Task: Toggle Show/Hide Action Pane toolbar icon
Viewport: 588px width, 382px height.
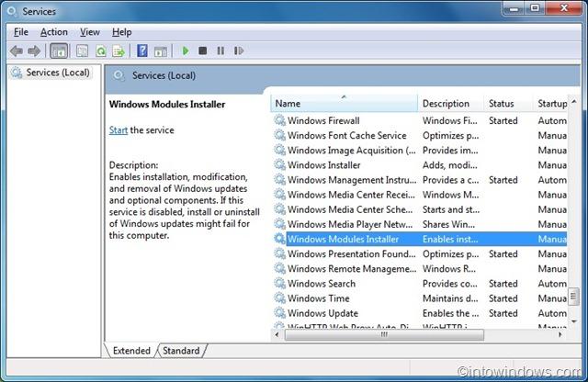Action: 161,51
